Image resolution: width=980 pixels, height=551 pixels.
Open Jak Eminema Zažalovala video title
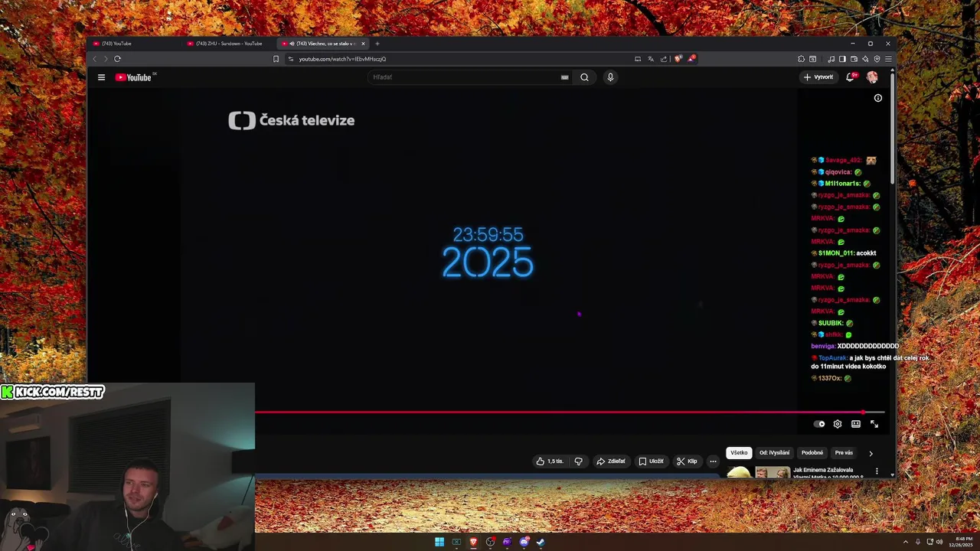[x=828, y=473]
